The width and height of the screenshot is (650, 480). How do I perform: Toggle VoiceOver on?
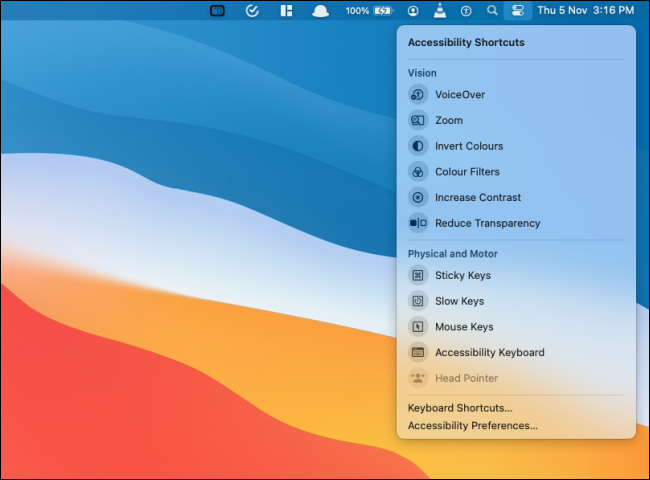[x=516, y=95]
